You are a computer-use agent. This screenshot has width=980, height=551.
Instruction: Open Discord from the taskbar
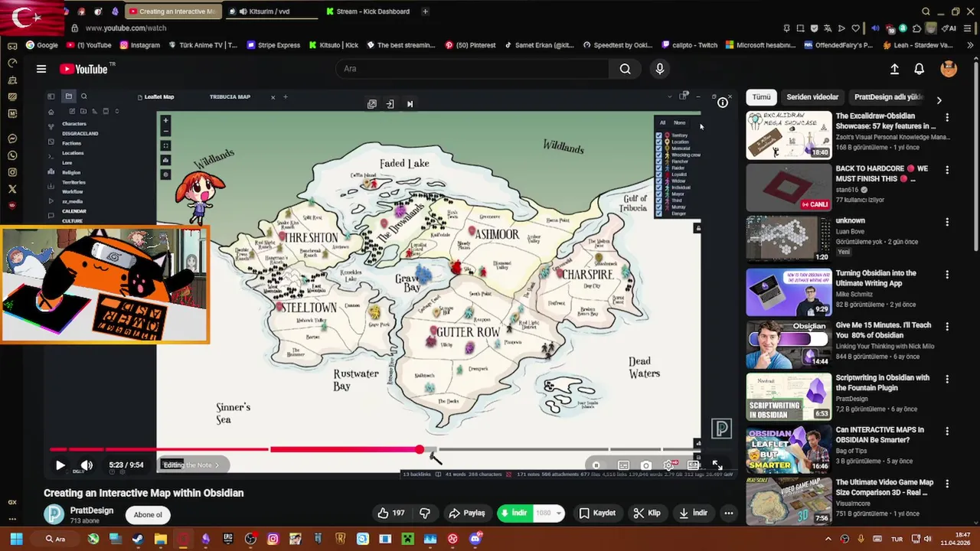(x=475, y=539)
